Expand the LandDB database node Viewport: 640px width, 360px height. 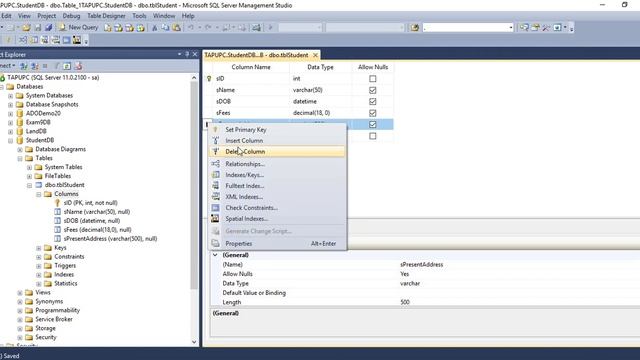(x=11, y=132)
